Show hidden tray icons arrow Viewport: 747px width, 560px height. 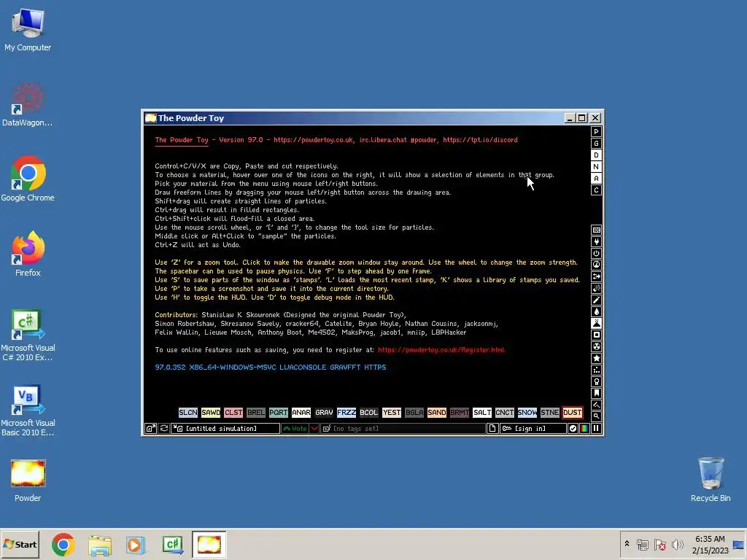coord(627,544)
